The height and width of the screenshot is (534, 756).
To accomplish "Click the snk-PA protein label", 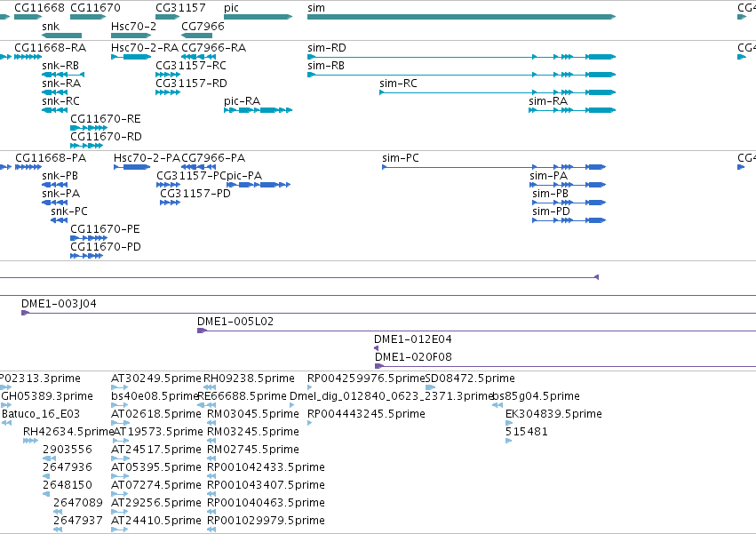I will click(x=60, y=194).
